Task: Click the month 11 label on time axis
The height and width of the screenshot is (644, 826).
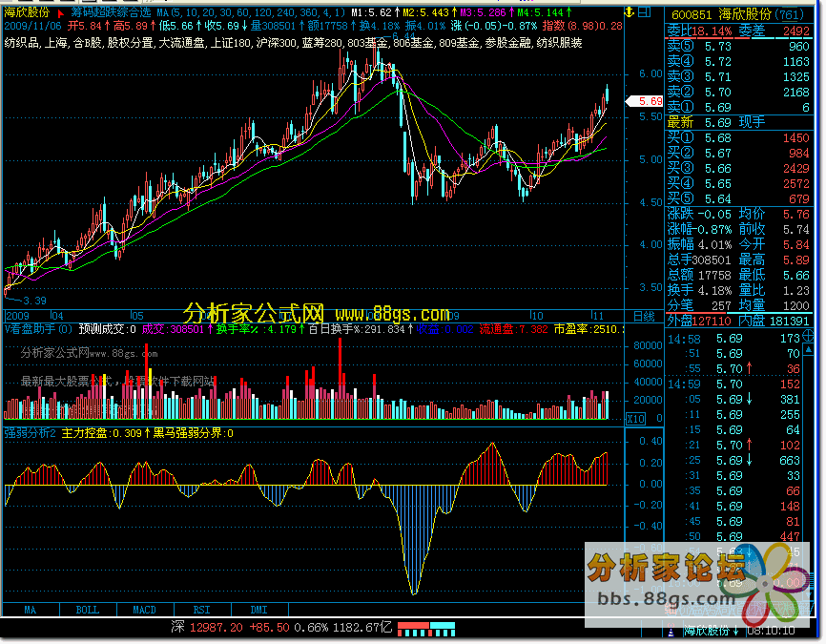Action: click(597, 316)
